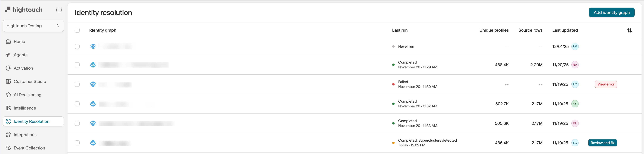This screenshot has height=154, width=644.
Task: Navigate to Event Collection
Action: (x=29, y=148)
